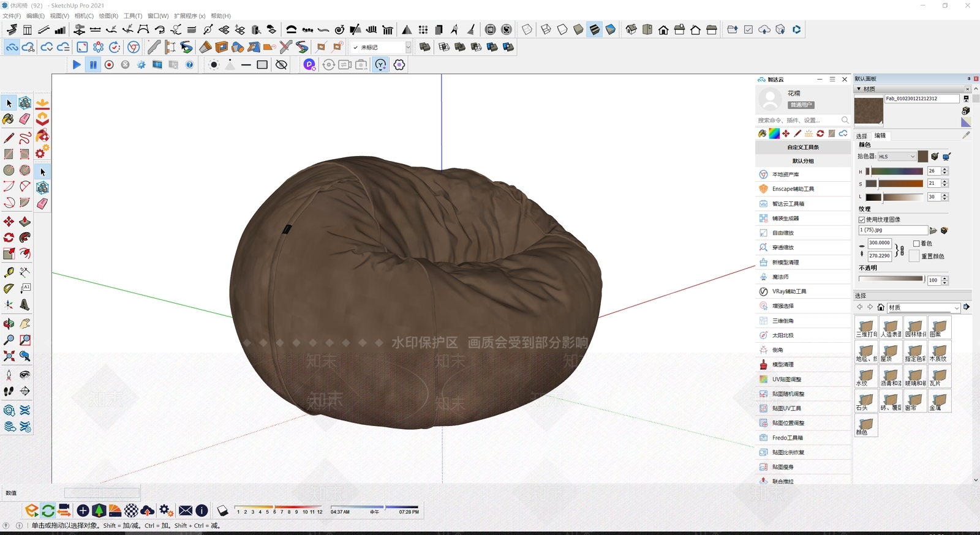Pick the Protractor tool

point(9,288)
